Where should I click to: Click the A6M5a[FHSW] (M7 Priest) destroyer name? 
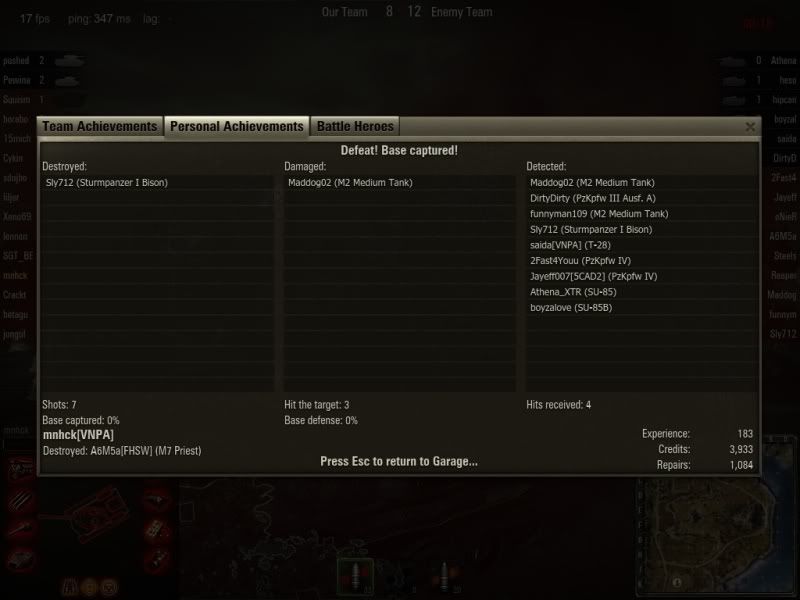tap(146, 451)
